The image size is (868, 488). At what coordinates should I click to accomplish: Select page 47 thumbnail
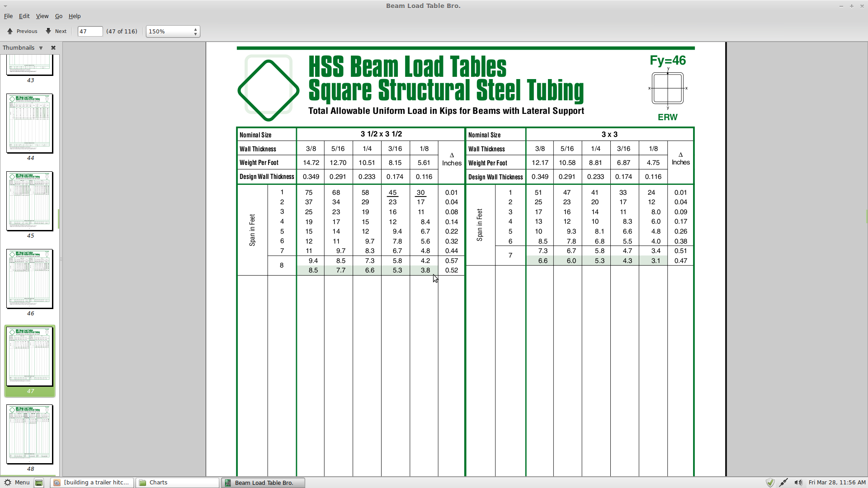click(x=30, y=357)
